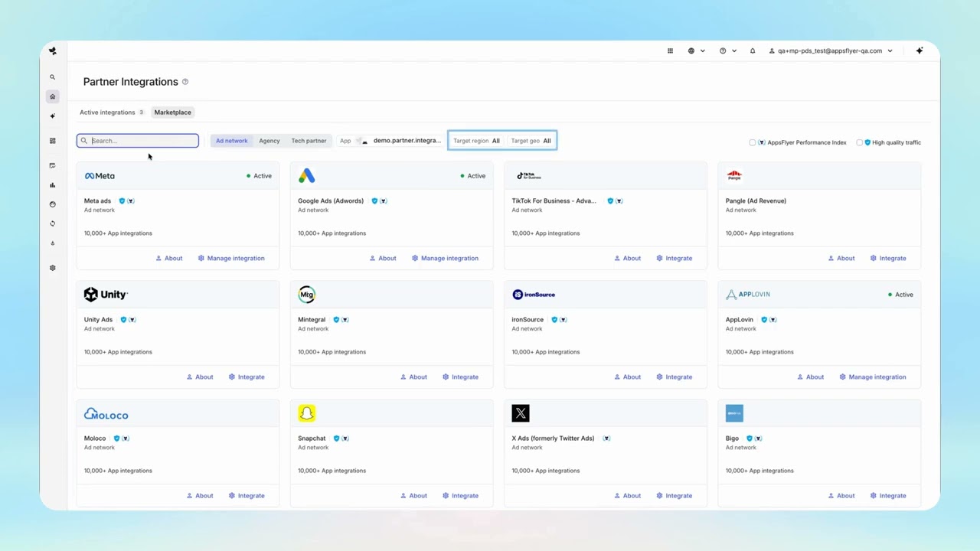Click the Unity logo
The width and height of the screenshot is (980, 551).
(106, 295)
